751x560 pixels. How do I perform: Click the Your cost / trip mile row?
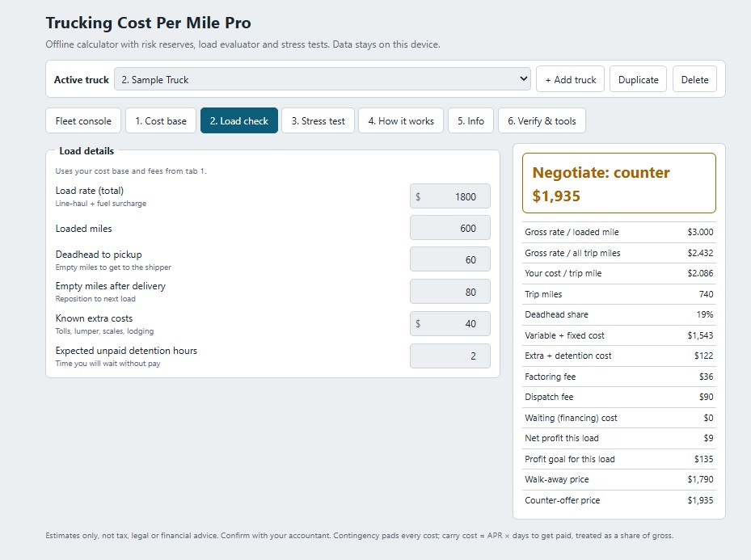tap(618, 273)
